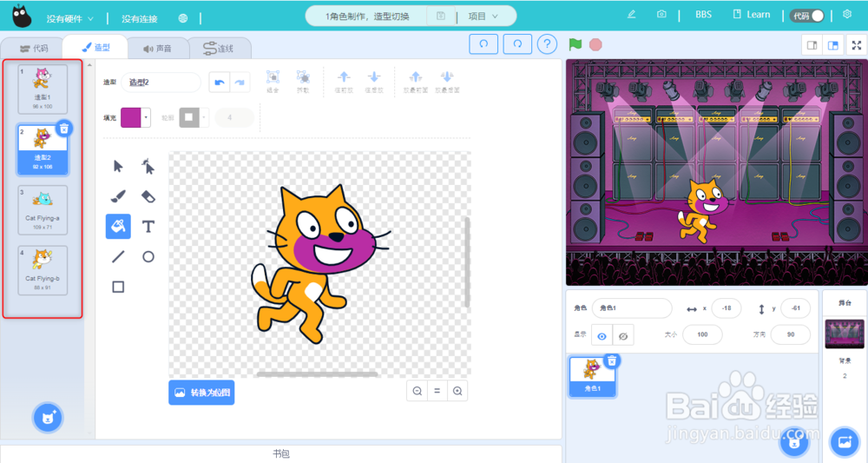Select the Line tool

click(x=118, y=256)
